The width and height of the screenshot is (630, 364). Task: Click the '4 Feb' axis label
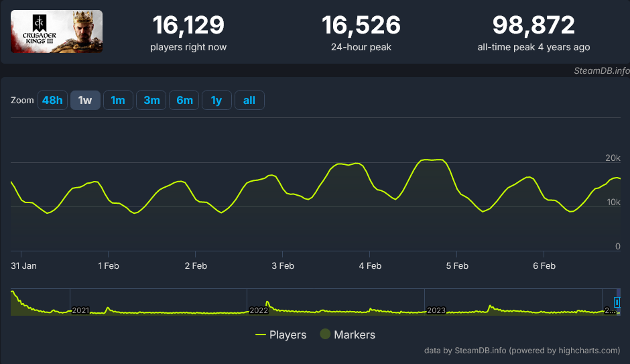(370, 266)
